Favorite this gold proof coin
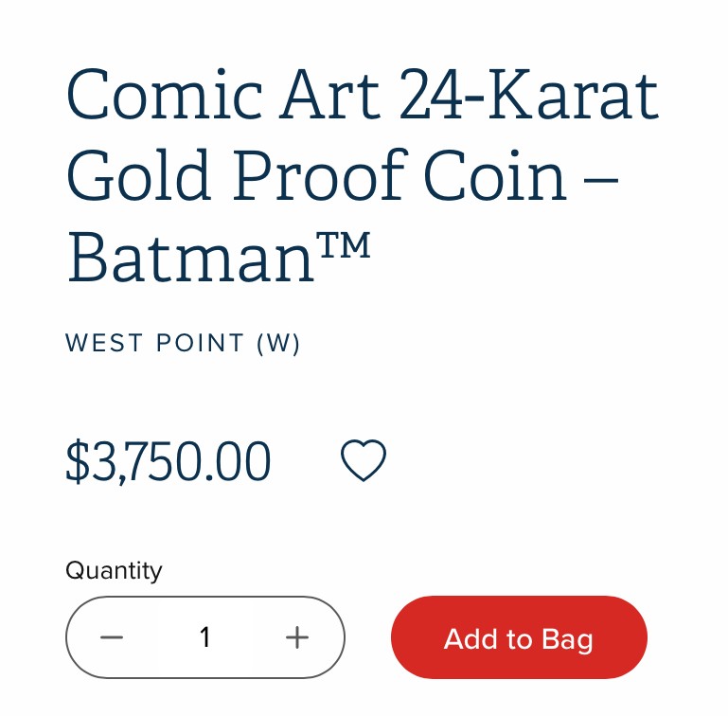This screenshot has height=716, width=728. point(364,461)
